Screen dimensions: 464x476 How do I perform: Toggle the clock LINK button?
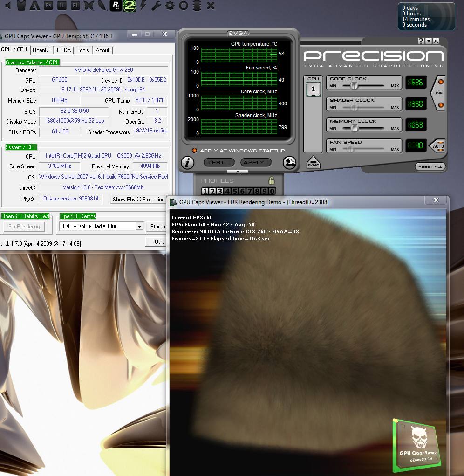438,93
